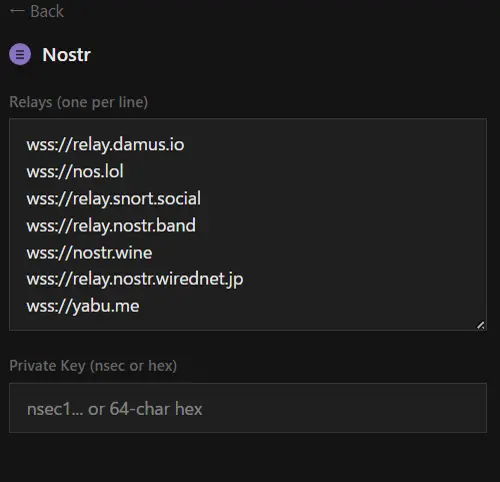Click the end of the damus.io line

point(185,145)
